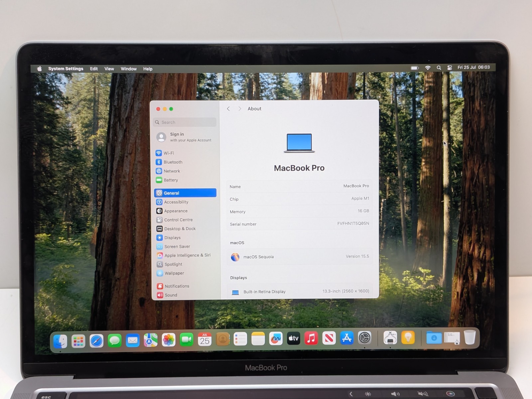Viewport: 532px width, 399px height.
Task: Click the serial number FVFHN1T5Q05N
Action: pos(353,223)
